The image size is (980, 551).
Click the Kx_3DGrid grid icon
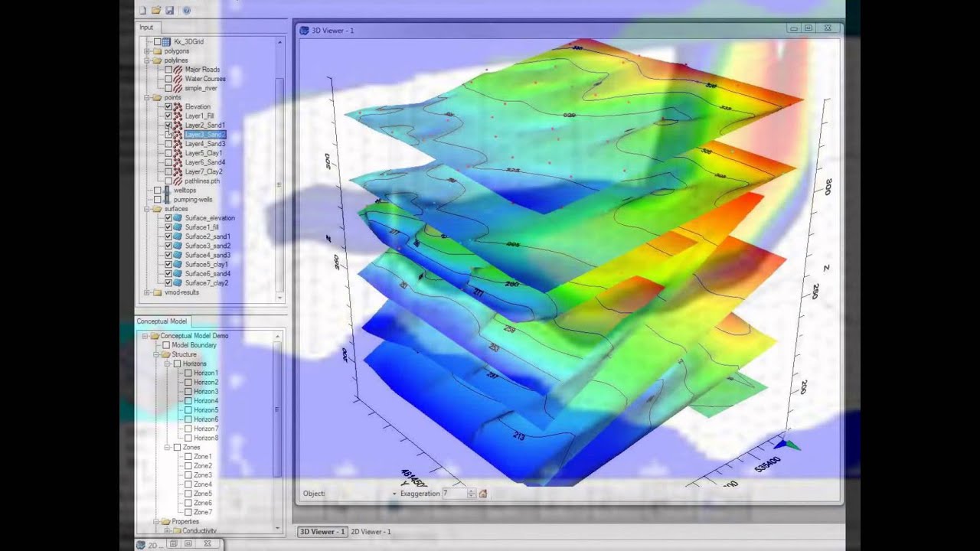[x=167, y=41]
